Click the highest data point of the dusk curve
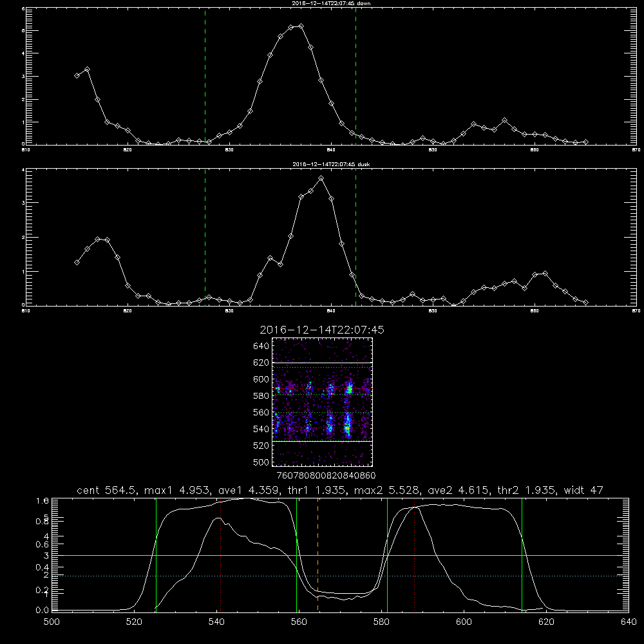This screenshot has height=644, width=644. (x=321, y=178)
